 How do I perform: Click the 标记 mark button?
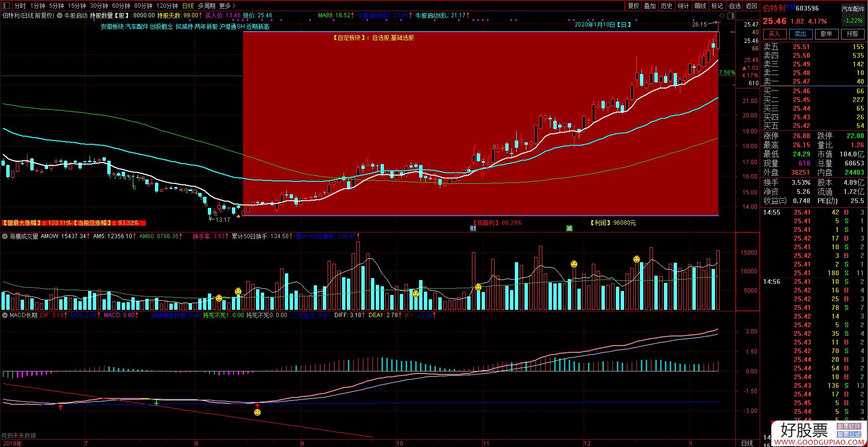tap(717, 6)
